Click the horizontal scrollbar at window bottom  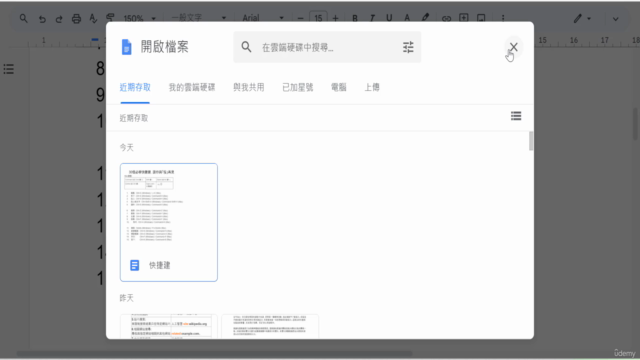(214, 353)
